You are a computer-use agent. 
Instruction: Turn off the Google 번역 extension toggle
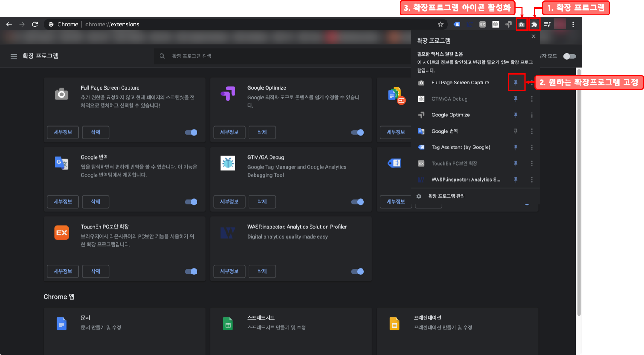tap(191, 202)
